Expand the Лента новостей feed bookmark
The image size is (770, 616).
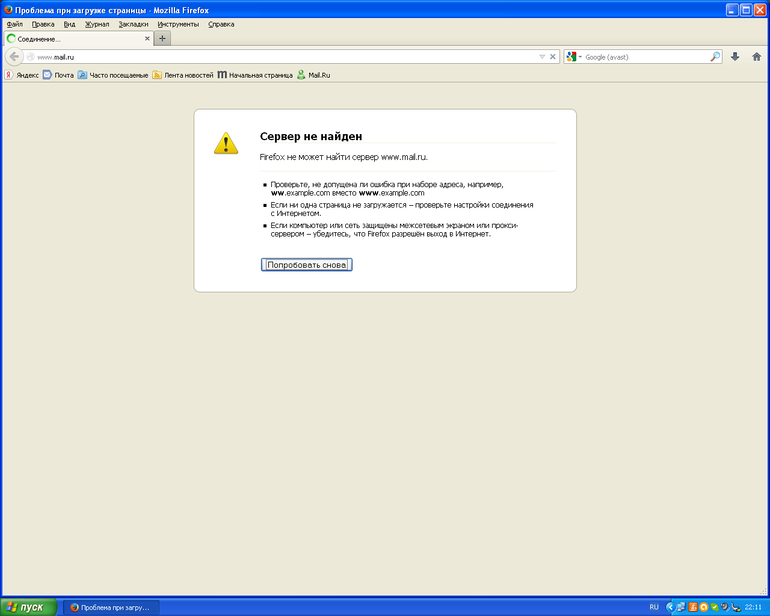(x=183, y=75)
